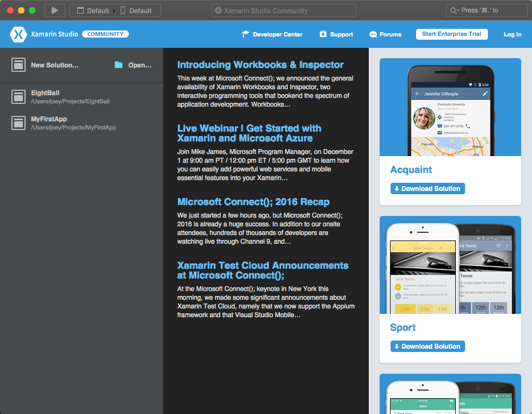Click the Xamarin Studio Community title bar status

[283, 10]
